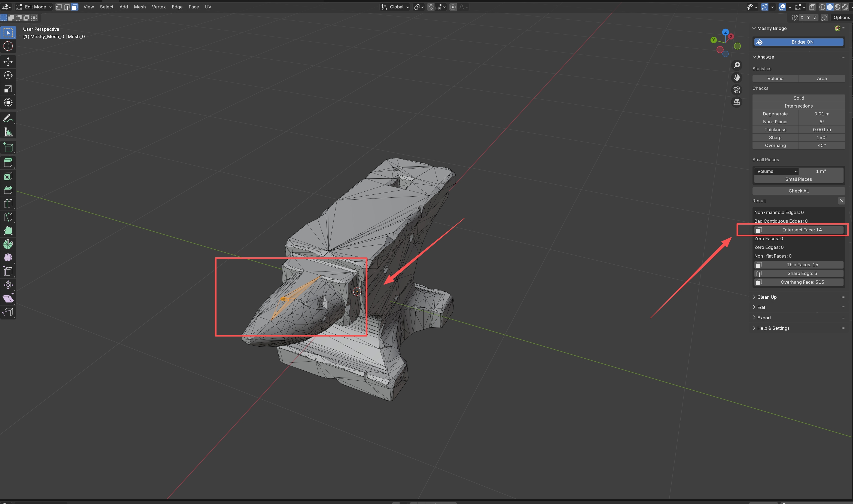Close the Result list with X
This screenshot has height=504, width=853.
point(842,201)
